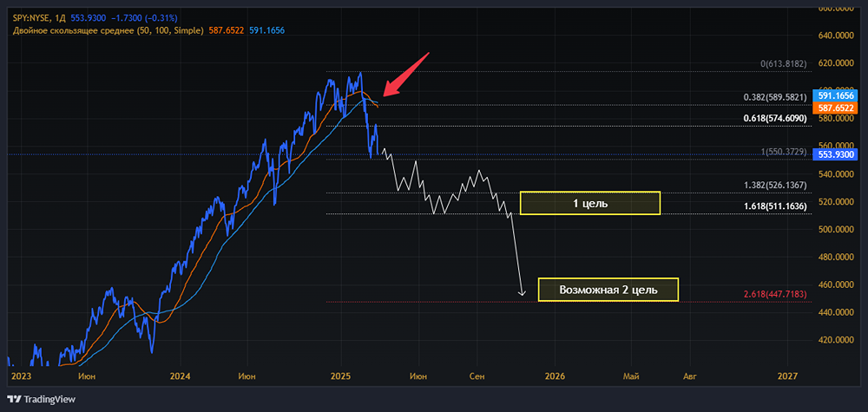Click Fibonacci level 1.382(526.1367) label
The image size is (868, 412).
pos(774,185)
